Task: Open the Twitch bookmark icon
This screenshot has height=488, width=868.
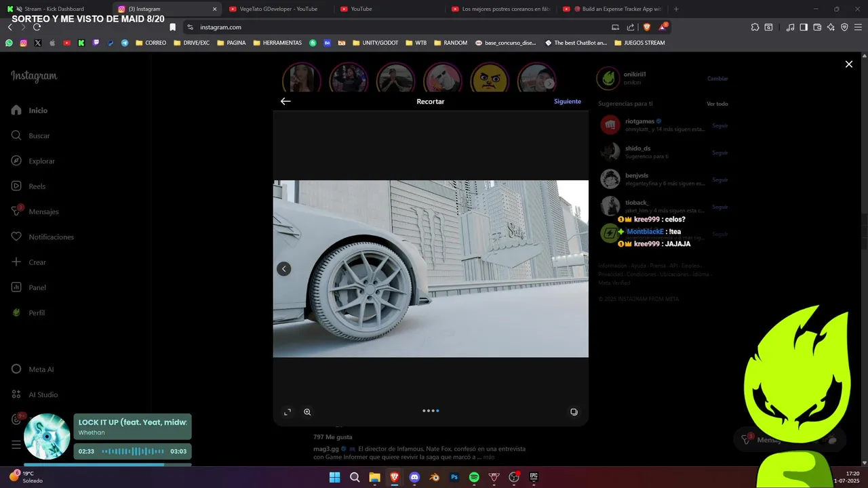Action: (96, 43)
